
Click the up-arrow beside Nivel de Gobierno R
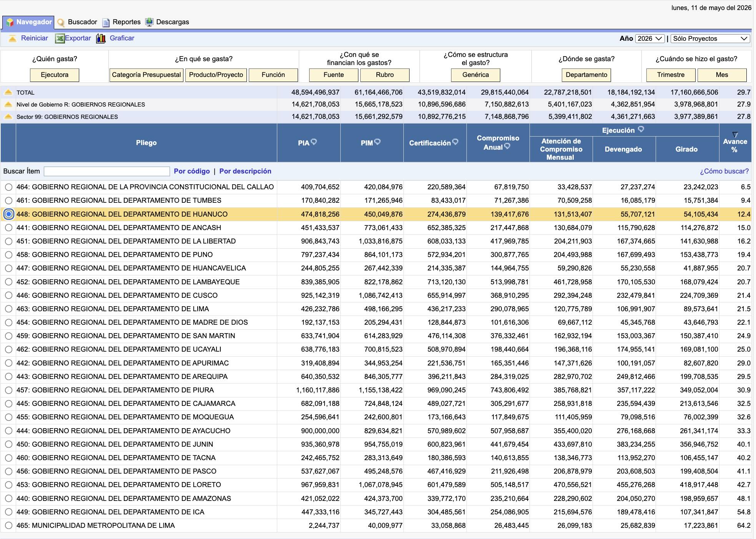pyautogui.click(x=8, y=105)
